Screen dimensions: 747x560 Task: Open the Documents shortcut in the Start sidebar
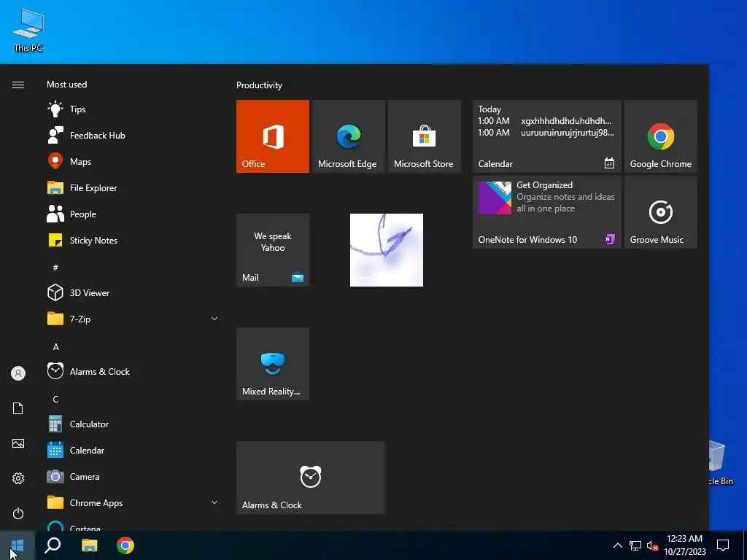tap(18, 408)
